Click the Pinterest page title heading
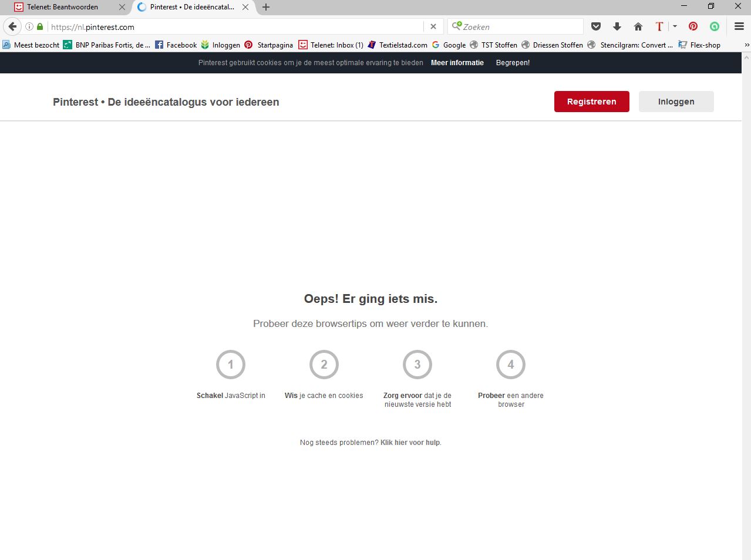 [166, 102]
